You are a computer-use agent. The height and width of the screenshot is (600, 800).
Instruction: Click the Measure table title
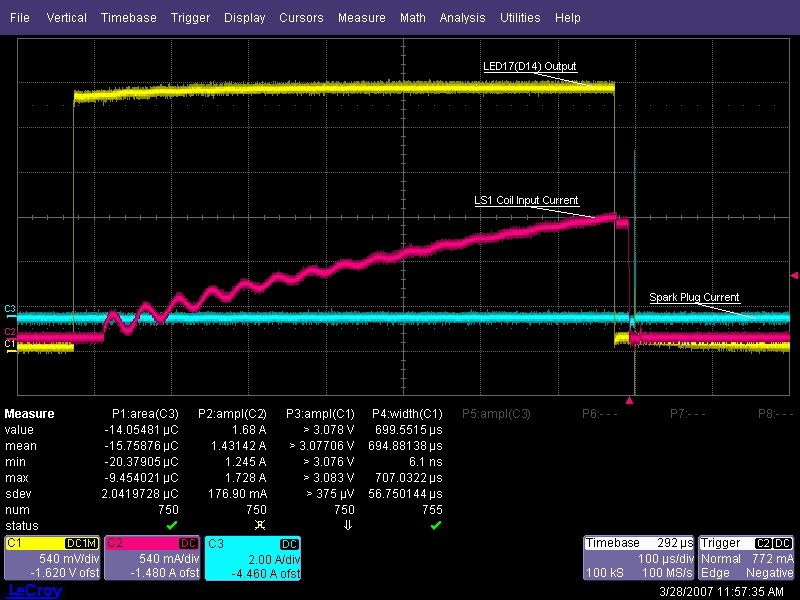coord(29,414)
